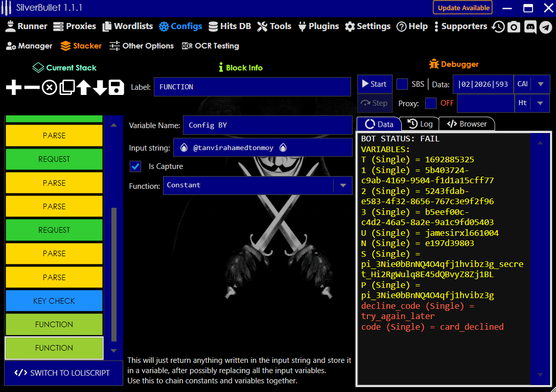
Task: Click 'U (Single) = jamesirxl661004' line
Action: coord(430,233)
